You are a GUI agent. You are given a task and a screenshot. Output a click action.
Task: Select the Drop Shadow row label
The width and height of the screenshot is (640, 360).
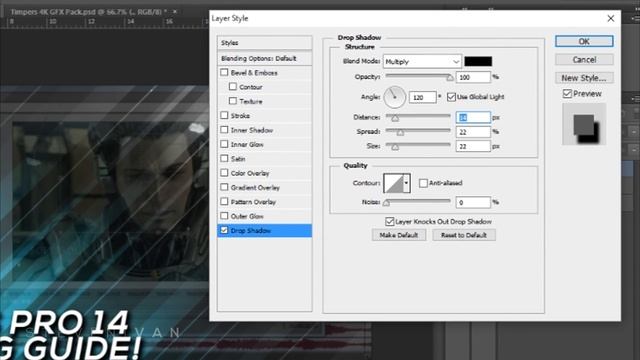(251, 231)
